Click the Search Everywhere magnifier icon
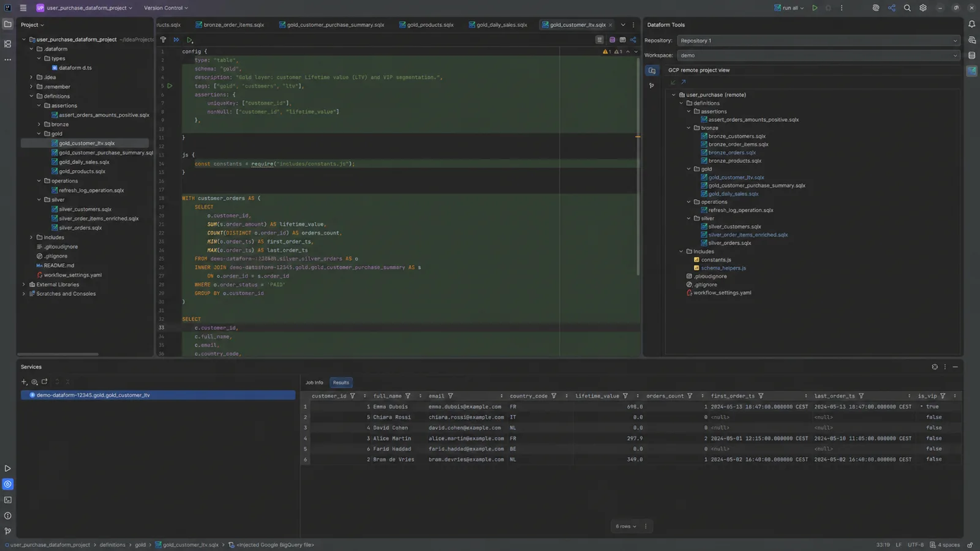The image size is (980, 551). coord(907,8)
